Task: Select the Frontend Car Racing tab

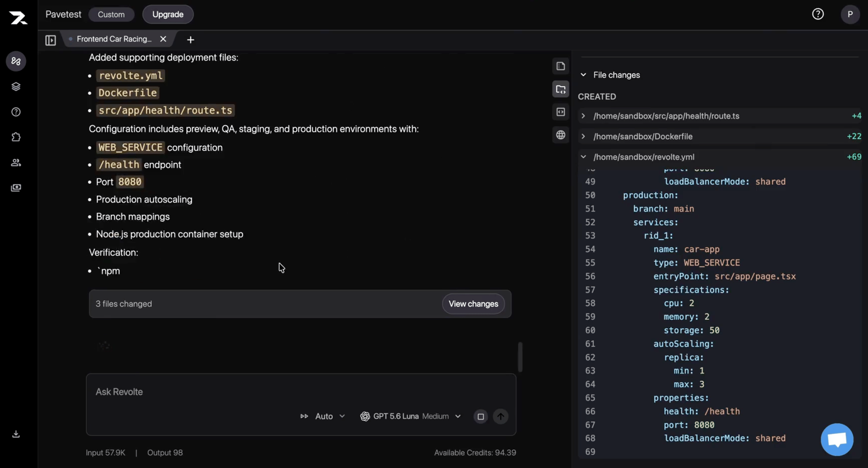Action: tap(114, 39)
